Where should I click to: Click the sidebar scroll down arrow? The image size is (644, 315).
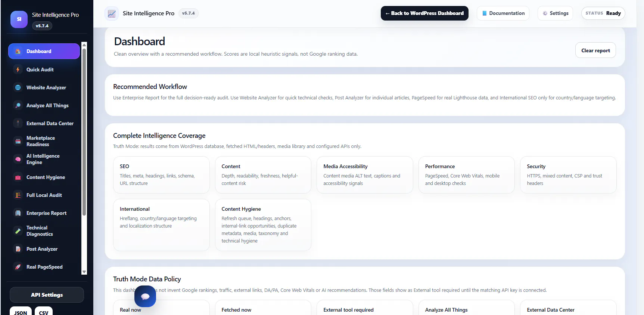tap(84, 272)
